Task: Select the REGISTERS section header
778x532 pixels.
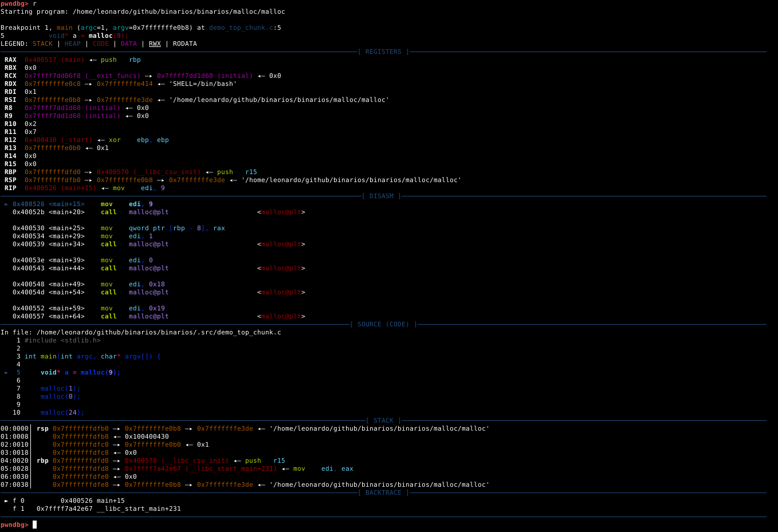Action: pyautogui.click(x=383, y=52)
